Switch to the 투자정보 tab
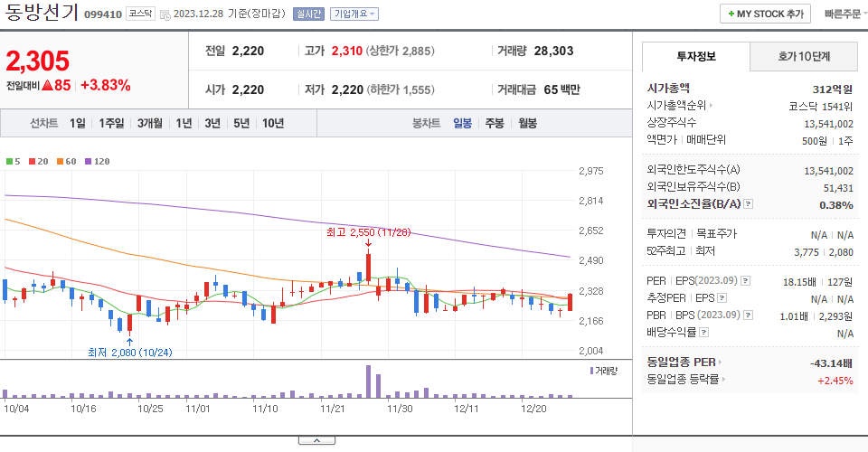 click(696, 56)
